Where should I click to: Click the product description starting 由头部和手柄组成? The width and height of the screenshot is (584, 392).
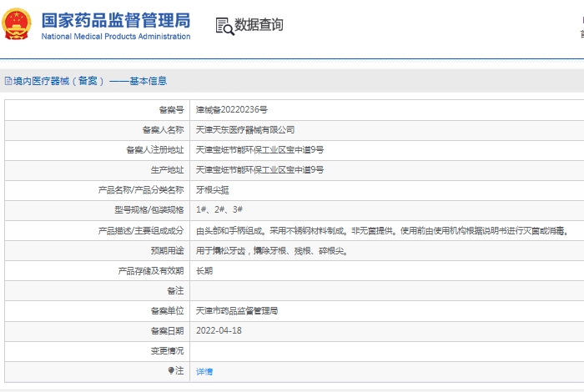pos(383,231)
